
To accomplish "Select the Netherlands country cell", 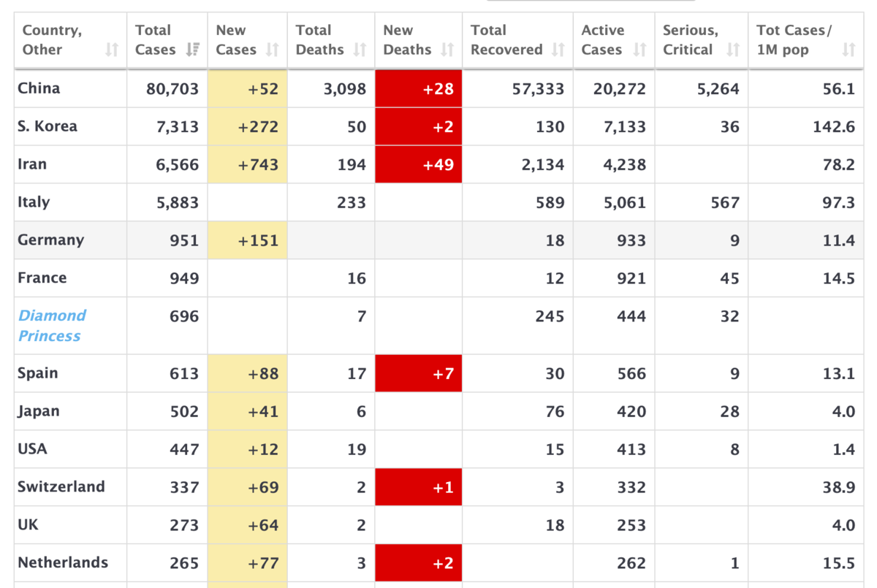I will [70, 563].
